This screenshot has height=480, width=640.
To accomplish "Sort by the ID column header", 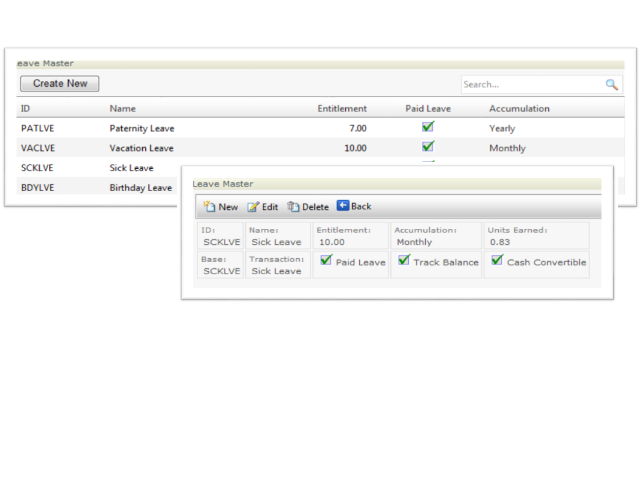I will (26, 108).
